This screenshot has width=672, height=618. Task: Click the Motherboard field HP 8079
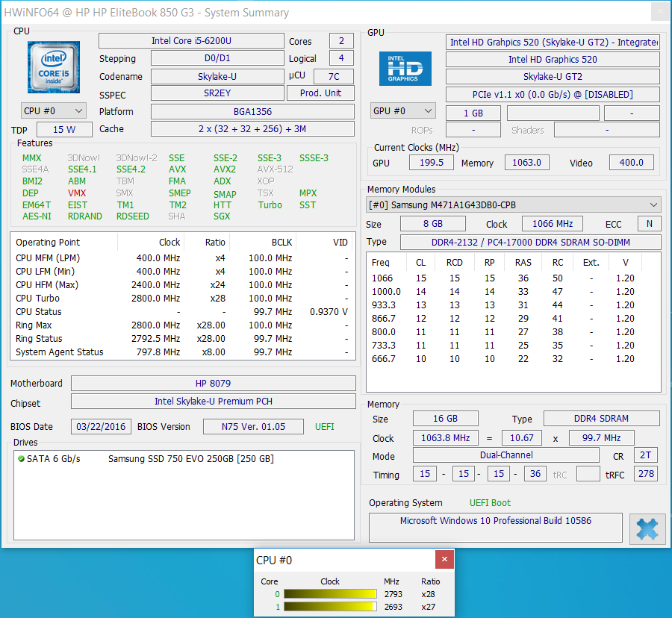click(213, 383)
